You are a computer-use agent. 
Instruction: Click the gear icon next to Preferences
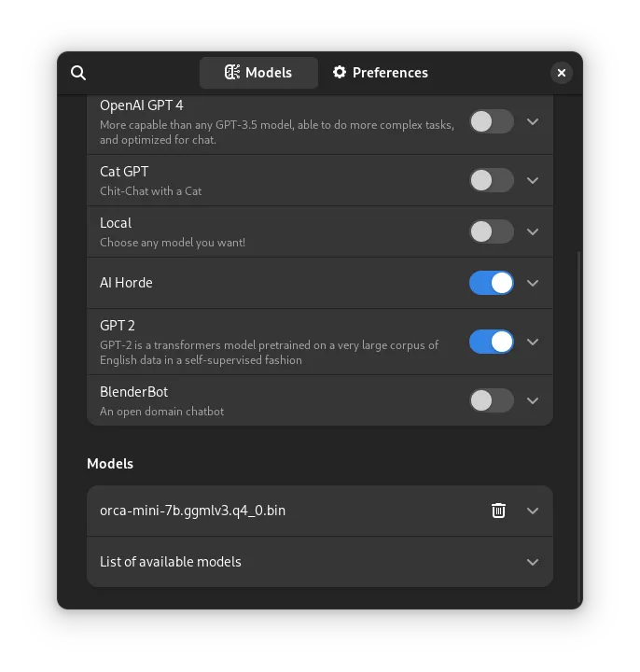340,73
